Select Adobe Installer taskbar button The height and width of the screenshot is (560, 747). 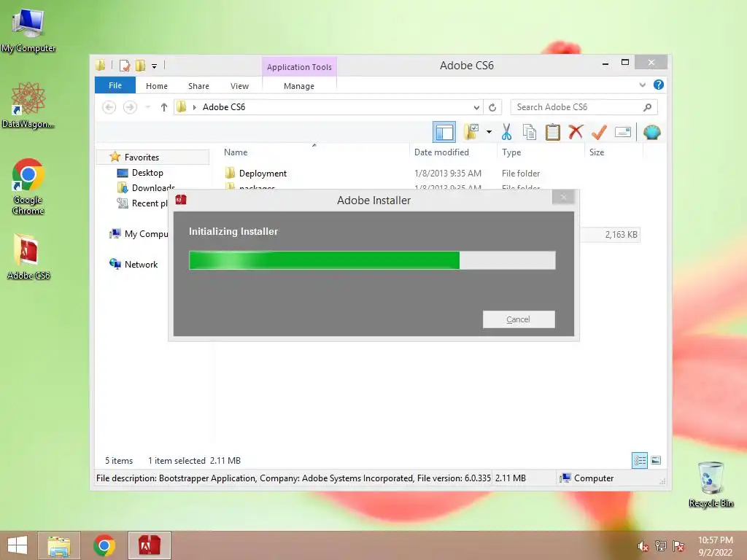[x=149, y=545]
